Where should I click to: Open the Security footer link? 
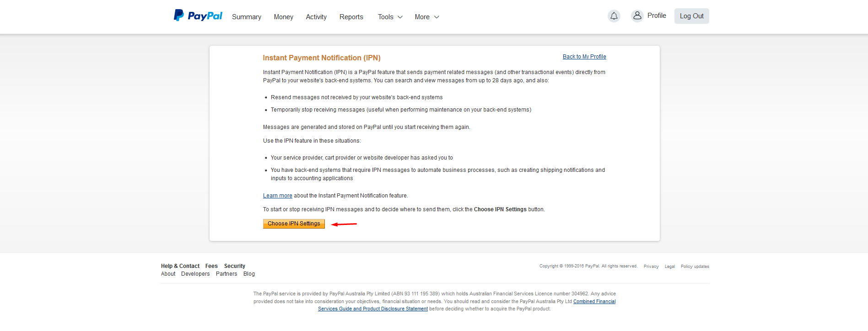pyautogui.click(x=235, y=266)
